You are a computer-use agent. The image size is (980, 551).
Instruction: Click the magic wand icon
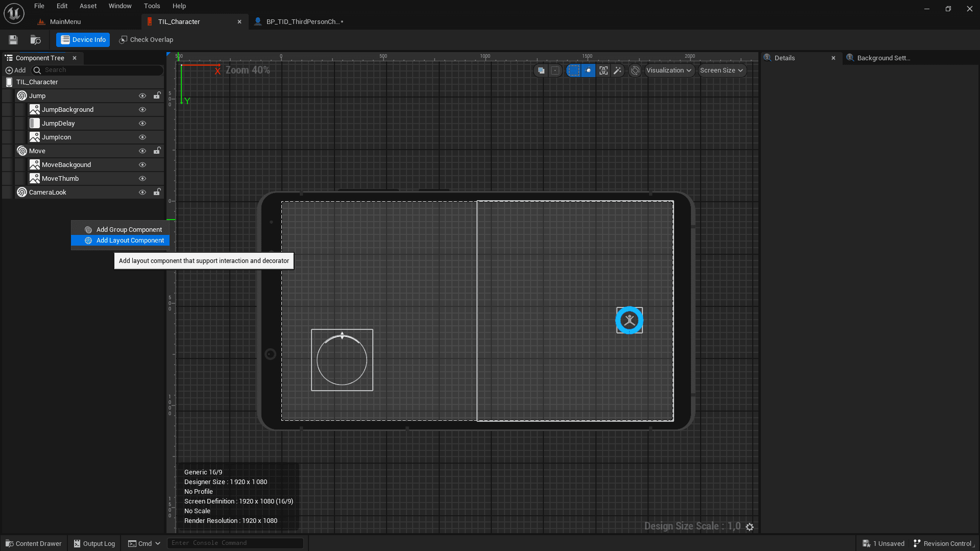click(617, 70)
